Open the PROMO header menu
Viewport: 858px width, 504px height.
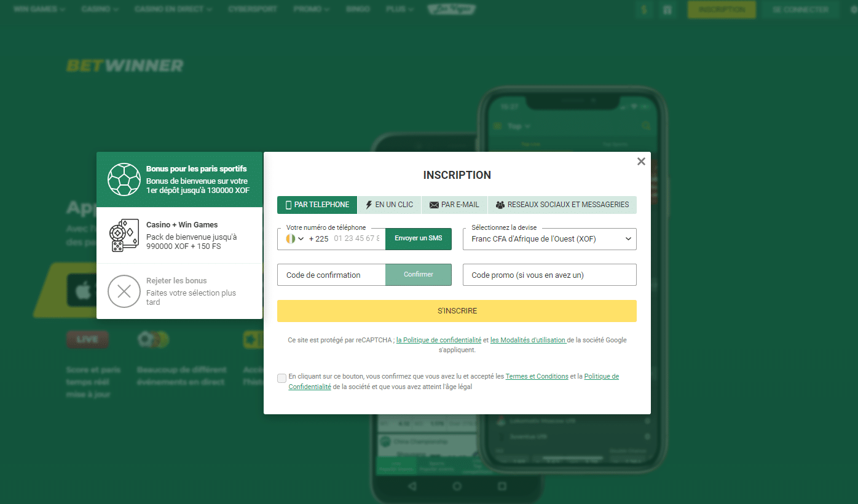pos(311,10)
